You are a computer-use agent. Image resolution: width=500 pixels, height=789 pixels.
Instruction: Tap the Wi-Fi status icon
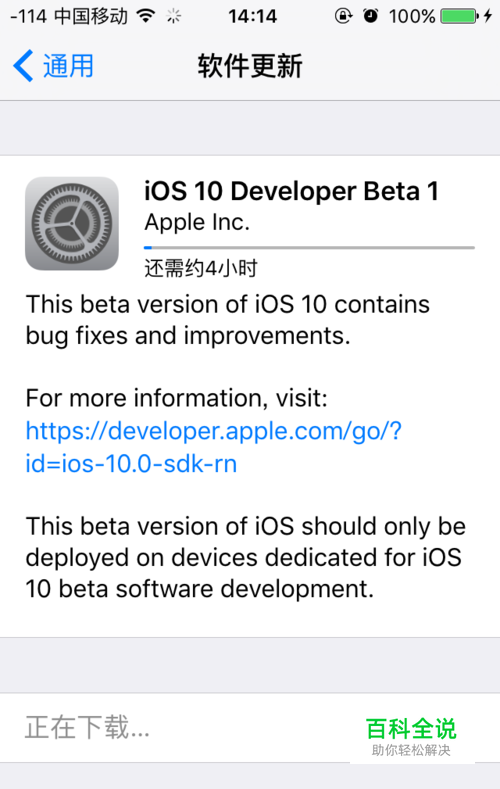(x=146, y=16)
